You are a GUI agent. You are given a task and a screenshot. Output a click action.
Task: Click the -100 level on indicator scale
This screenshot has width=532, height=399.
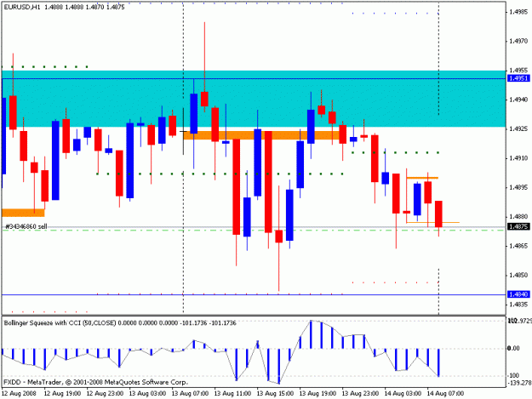(513, 376)
